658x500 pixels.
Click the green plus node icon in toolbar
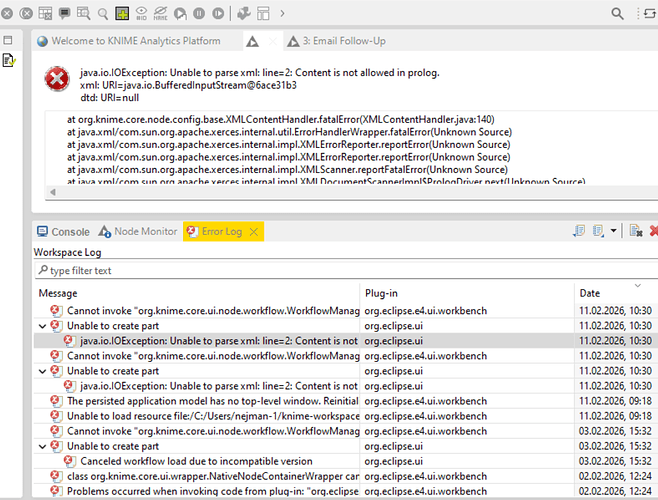122,13
